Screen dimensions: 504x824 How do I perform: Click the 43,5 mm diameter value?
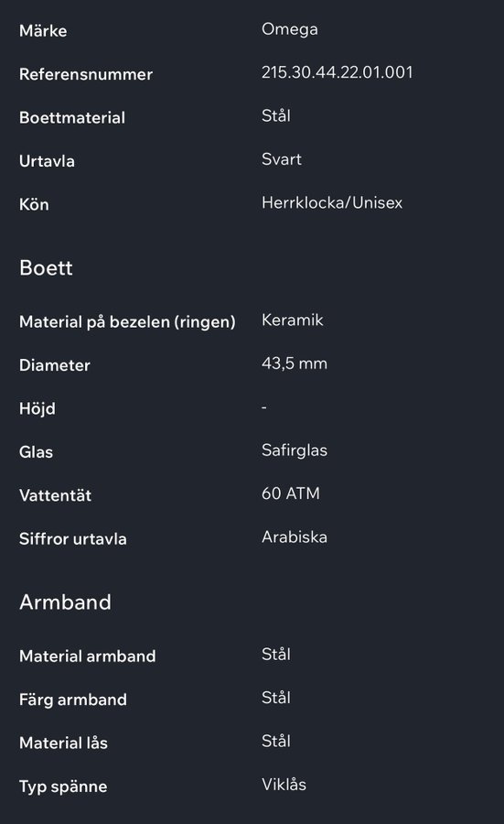[x=295, y=363]
